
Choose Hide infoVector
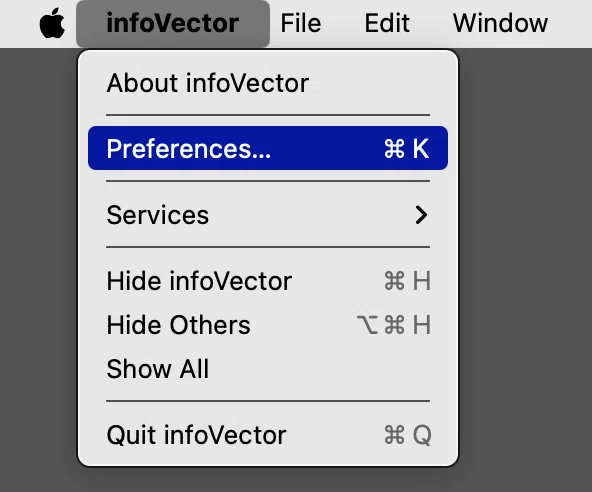(268, 281)
